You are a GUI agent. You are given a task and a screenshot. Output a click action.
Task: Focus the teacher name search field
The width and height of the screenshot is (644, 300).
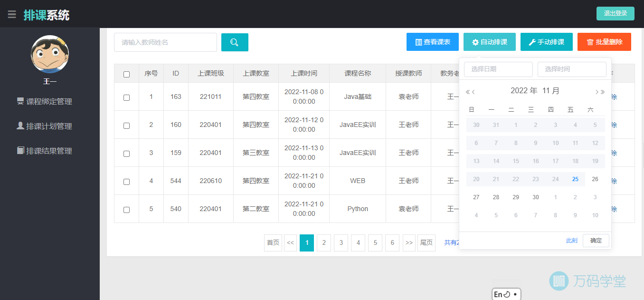click(165, 42)
